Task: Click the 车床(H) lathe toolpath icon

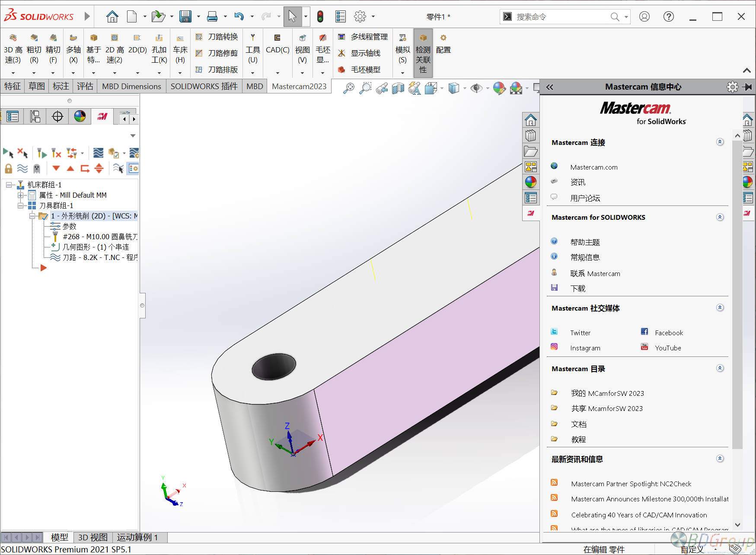Action: [180, 50]
